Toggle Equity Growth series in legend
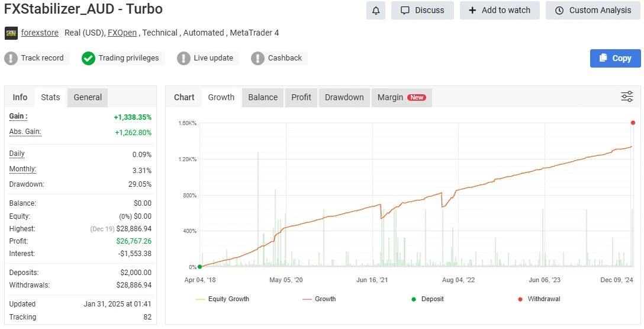Viewport: 644px width, 329px height. click(223, 299)
